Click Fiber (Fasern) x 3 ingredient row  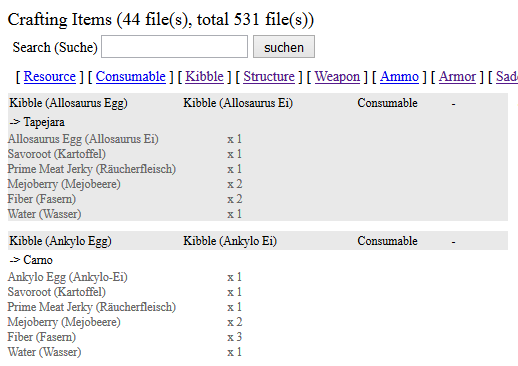(125, 337)
